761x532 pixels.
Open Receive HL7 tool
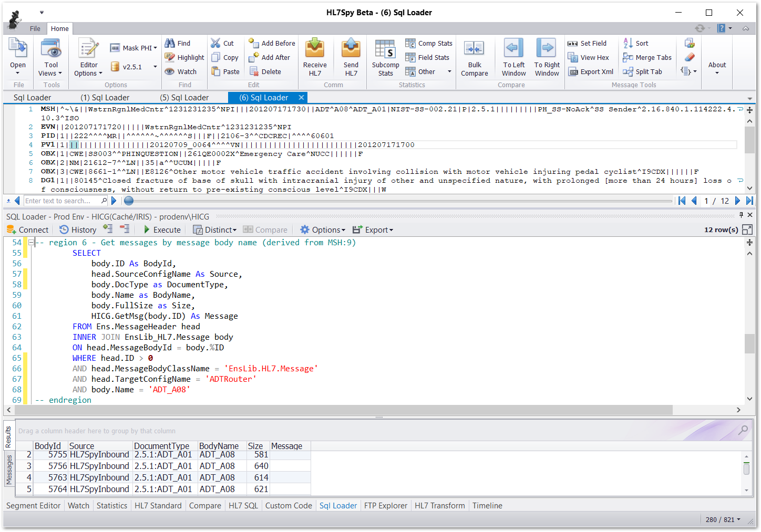[x=315, y=57]
